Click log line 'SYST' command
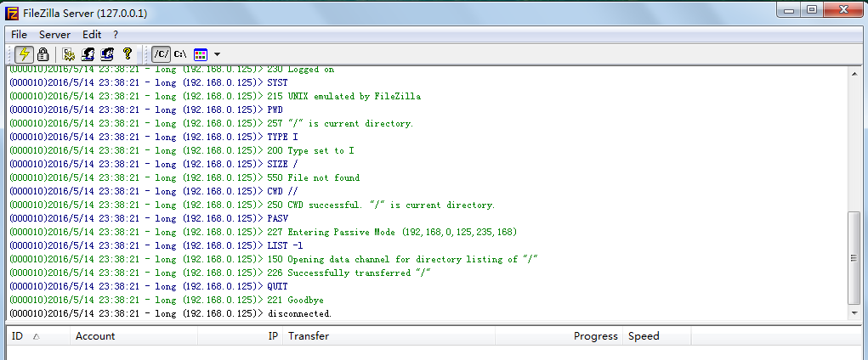Viewport: 868px width, 360px height. click(x=149, y=83)
